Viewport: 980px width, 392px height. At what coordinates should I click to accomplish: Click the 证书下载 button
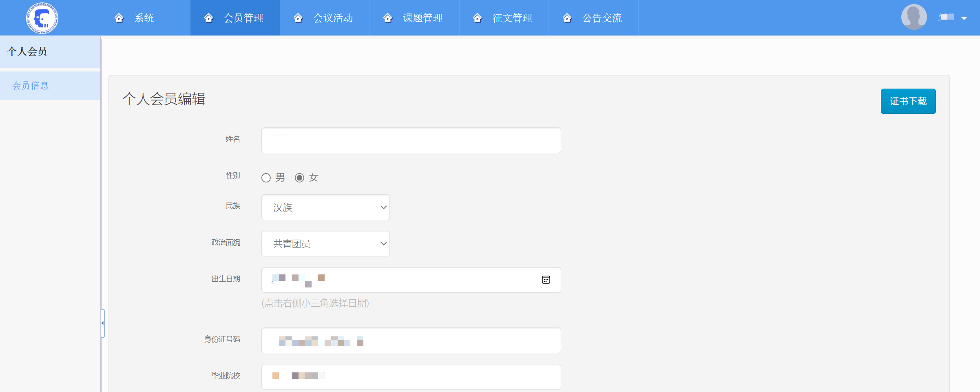pyautogui.click(x=908, y=101)
